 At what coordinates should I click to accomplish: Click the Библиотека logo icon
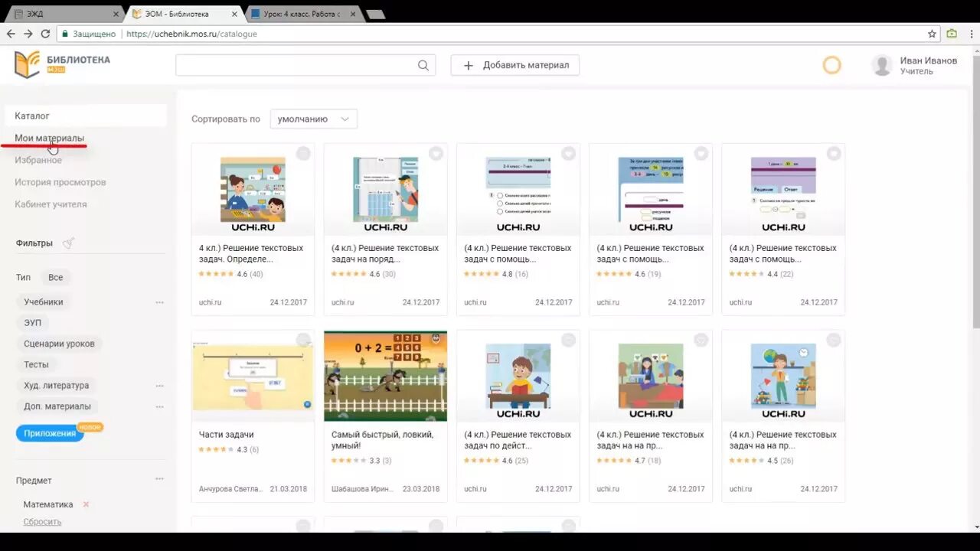coord(27,64)
